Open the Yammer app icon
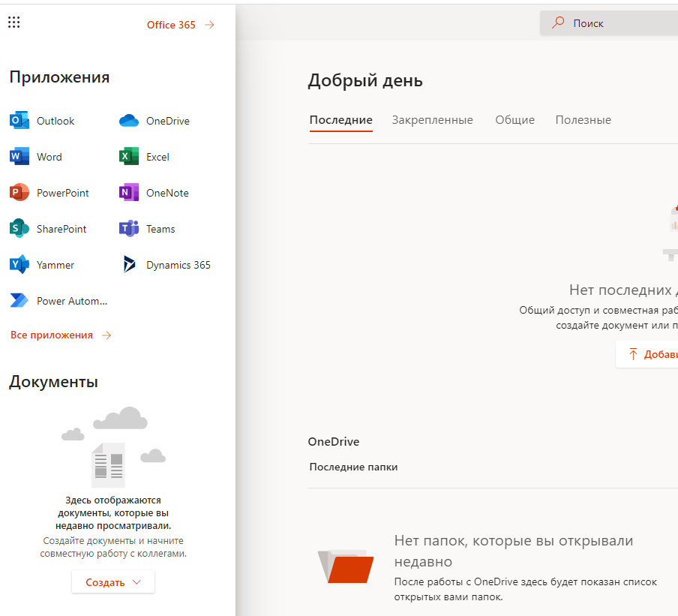This screenshot has width=678, height=616. pyautogui.click(x=19, y=264)
